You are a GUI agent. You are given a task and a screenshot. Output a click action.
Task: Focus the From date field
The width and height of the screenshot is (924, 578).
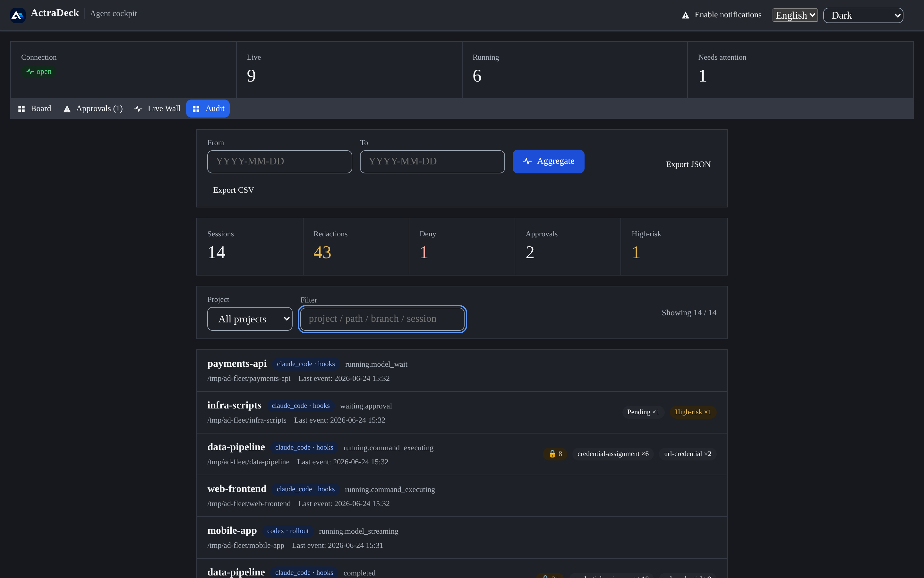tap(279, 162)
